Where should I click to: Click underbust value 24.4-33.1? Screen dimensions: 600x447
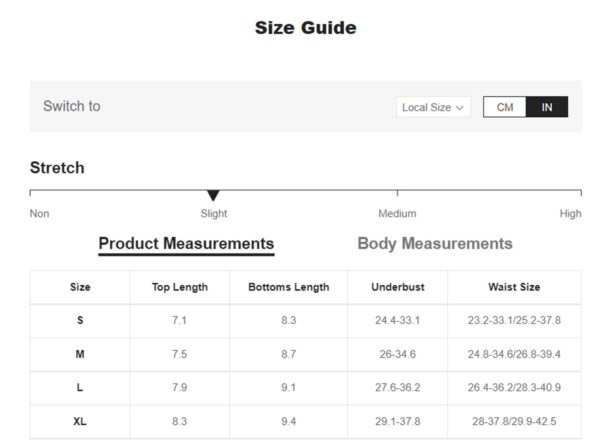tap(398, 320)
